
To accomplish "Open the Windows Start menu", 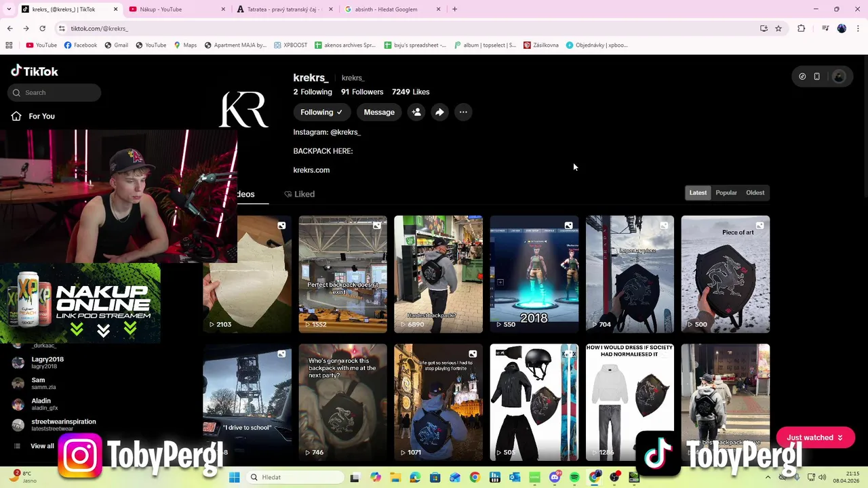I will pyautogui.click(x=234, y=477).
